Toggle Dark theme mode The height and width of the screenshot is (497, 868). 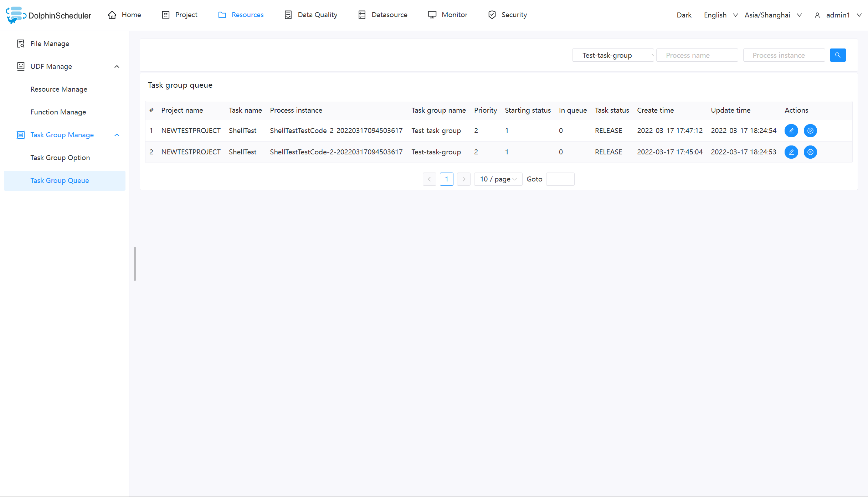pyautogui.click(x=684, y=15)
